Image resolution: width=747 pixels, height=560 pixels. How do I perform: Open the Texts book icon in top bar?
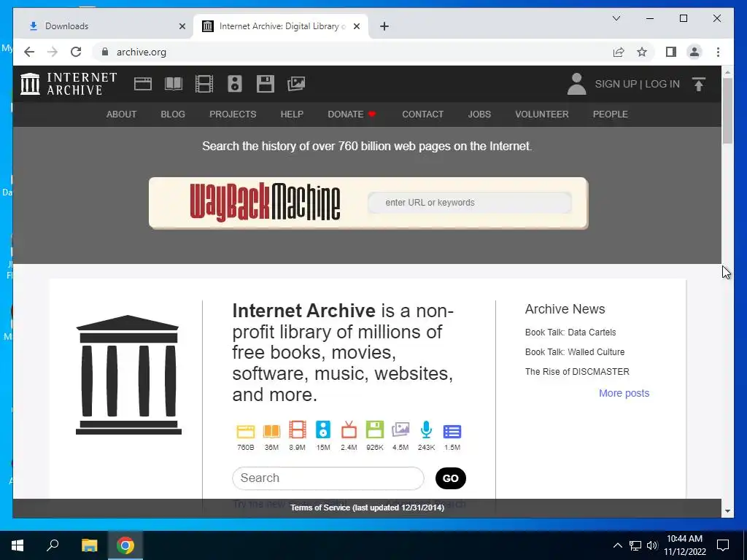[174, 84]
